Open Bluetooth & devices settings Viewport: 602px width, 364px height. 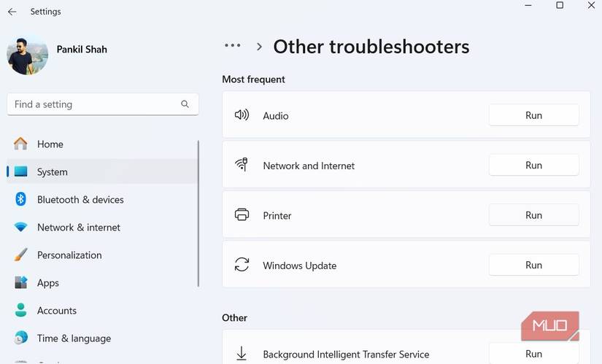tap(80, 200)
